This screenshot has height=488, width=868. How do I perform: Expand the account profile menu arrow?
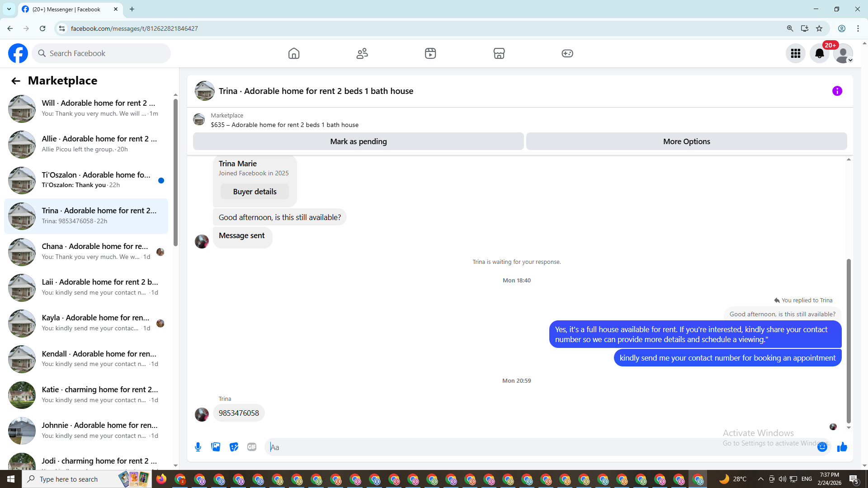[850, 60]
